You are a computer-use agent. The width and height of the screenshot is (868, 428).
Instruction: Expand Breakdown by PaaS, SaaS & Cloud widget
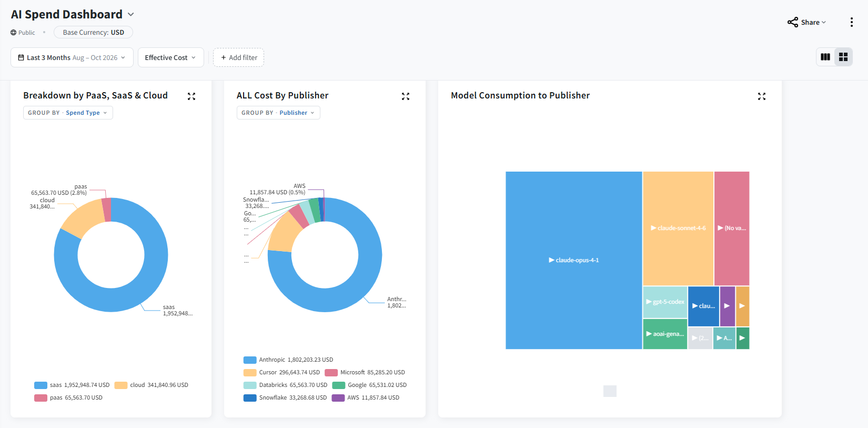tap(191, 96)
